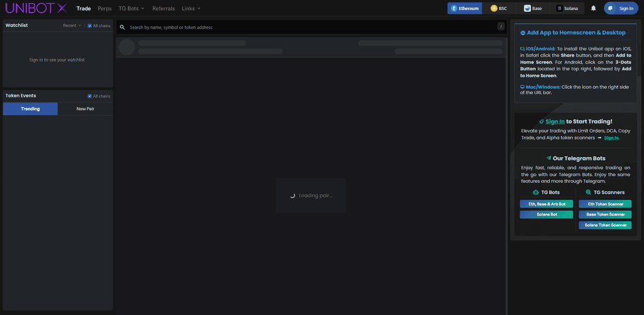Click the Watchlist heading
The height and width of the screenshot is (315, 644).
pyautogui.click(x=16, y=25)
